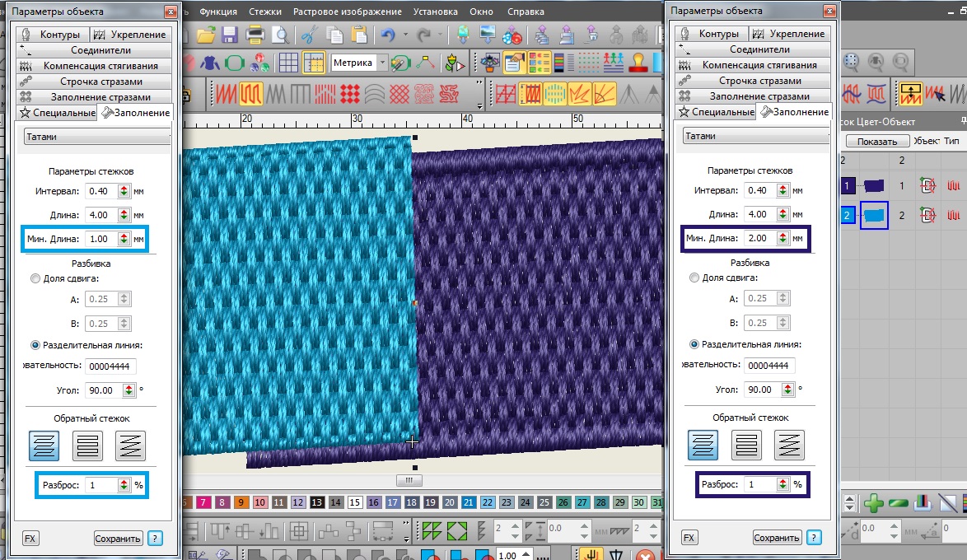Click the Угол input field in left panel
The image size is (967, 560).
point(103,389)
